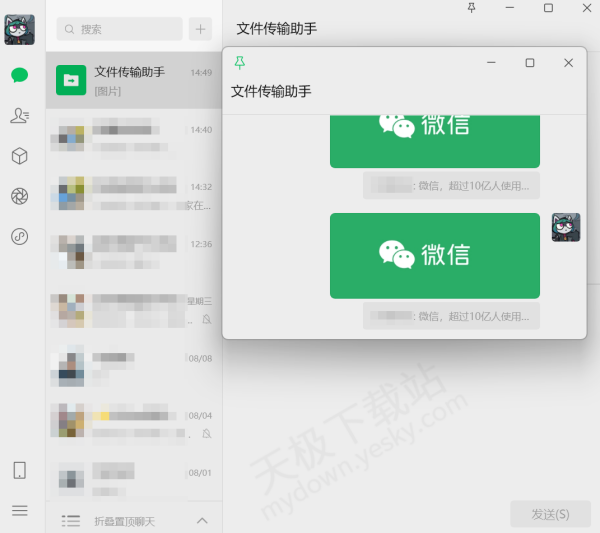This screenshot has height=533, width=600.
Task: Click the 发送(S) send button
Action: (x=550, y=514)
